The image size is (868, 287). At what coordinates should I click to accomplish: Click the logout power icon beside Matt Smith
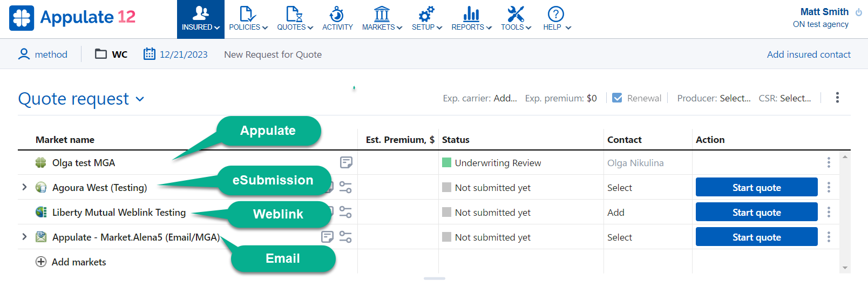pyautogui.click(x=859, y=12)
